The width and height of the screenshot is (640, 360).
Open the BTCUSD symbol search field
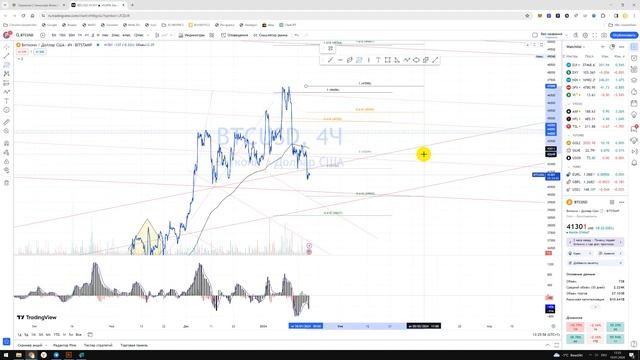click(x=24, y=35)
